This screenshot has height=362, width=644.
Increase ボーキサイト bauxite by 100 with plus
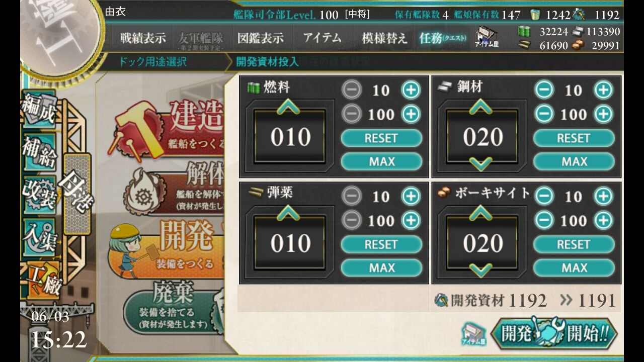click(603, 220)
